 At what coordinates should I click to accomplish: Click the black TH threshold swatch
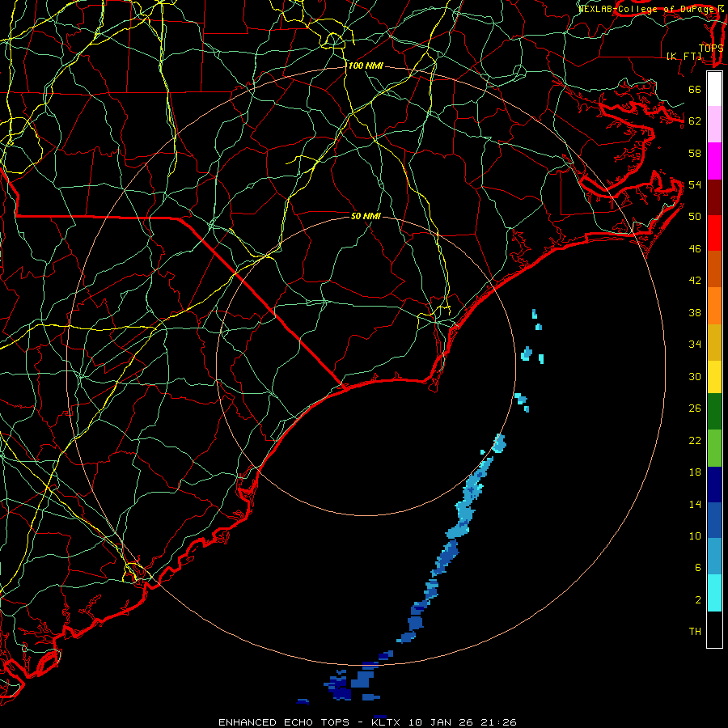point(714,629)
